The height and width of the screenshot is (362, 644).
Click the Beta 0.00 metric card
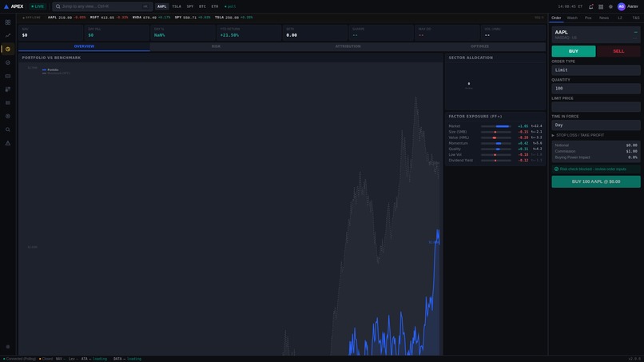pyautogui.click(x=315, y=33)
